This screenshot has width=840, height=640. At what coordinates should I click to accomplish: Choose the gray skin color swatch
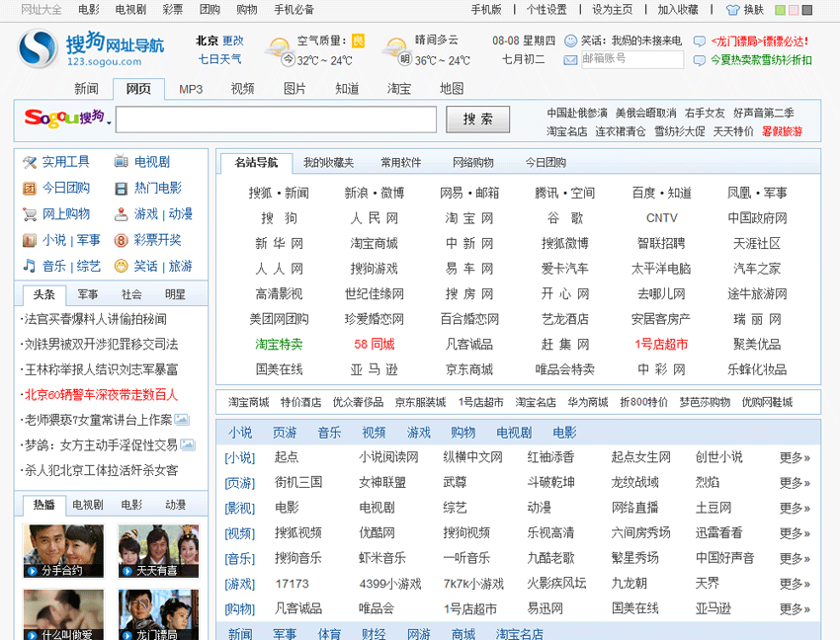coord(806,10)
